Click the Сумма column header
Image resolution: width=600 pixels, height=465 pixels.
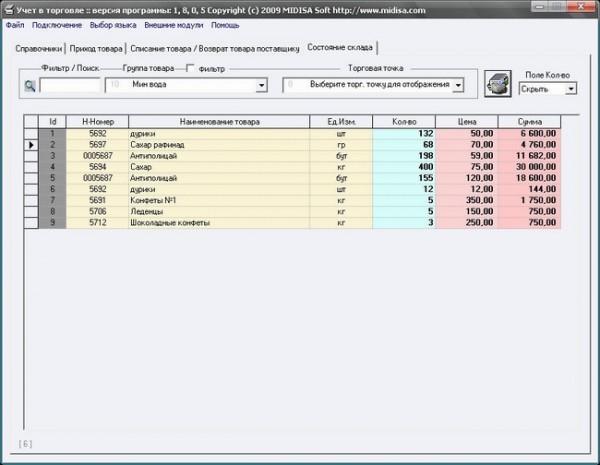click(530, 122)
